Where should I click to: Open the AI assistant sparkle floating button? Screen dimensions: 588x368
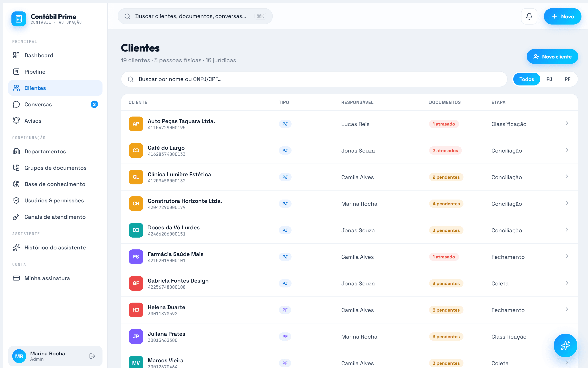pyautogui.click(x=565, y=345)
